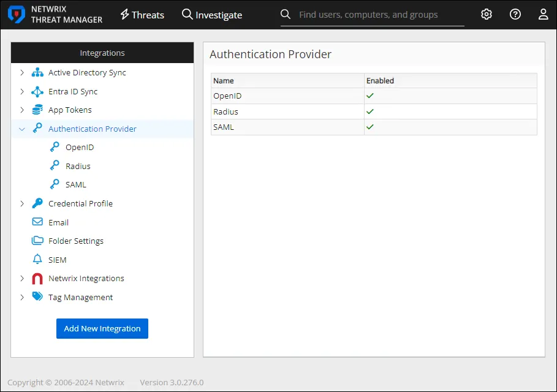Click the Netwrix Threat Manager shield logo
Image resolution: width=557 pixels, height=392 pixels.
pos(17,15)
